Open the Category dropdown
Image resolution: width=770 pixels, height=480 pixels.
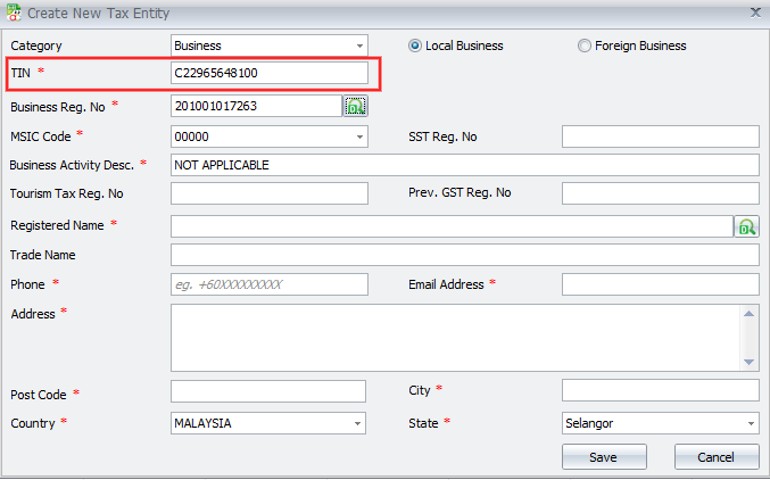[x=359, y=46]
